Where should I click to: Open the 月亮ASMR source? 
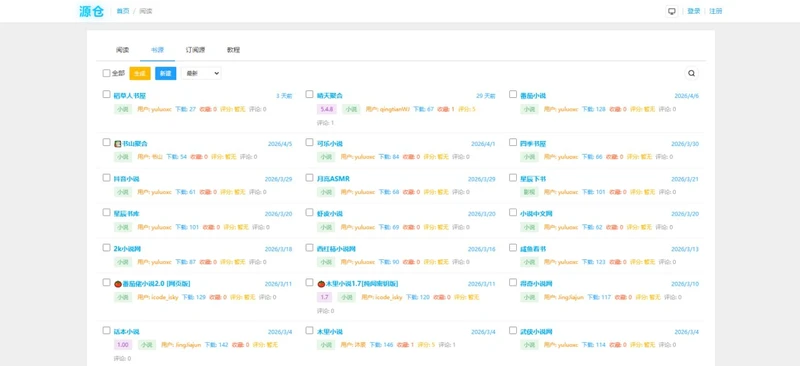click(333, 179)
